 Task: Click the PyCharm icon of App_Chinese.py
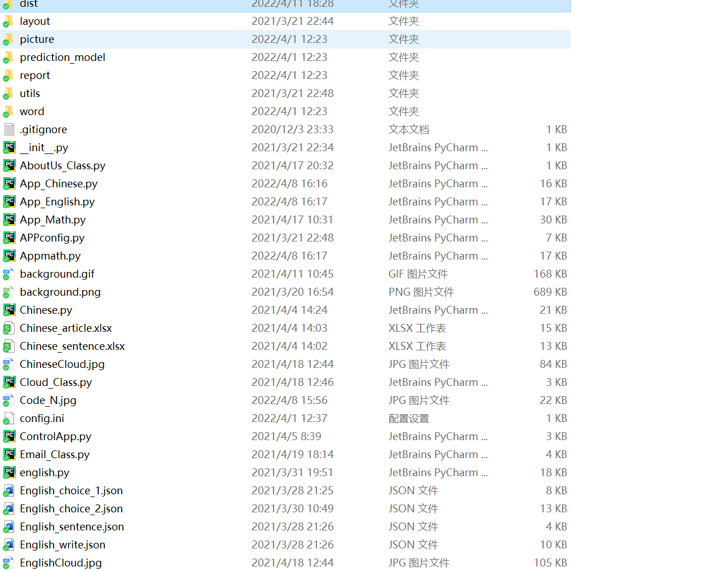(x=9, y=184)
